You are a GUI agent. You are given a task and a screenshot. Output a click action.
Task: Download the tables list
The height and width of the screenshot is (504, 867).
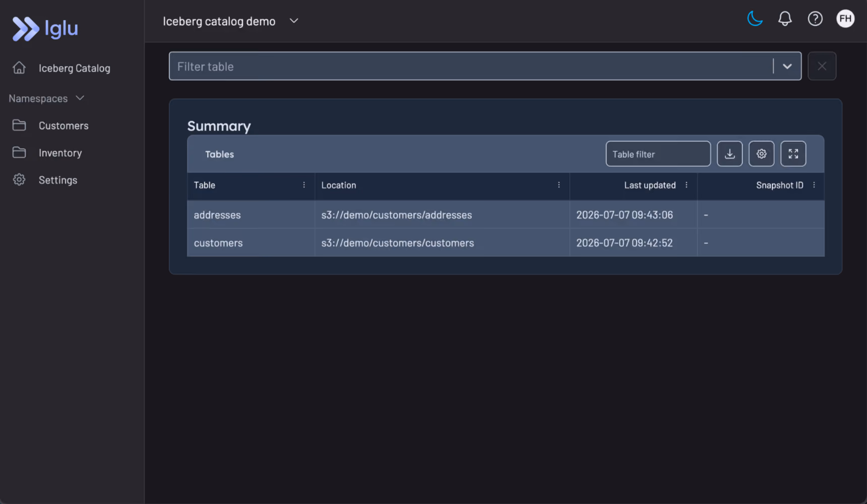pyautogui.click(x=729, y=154)
